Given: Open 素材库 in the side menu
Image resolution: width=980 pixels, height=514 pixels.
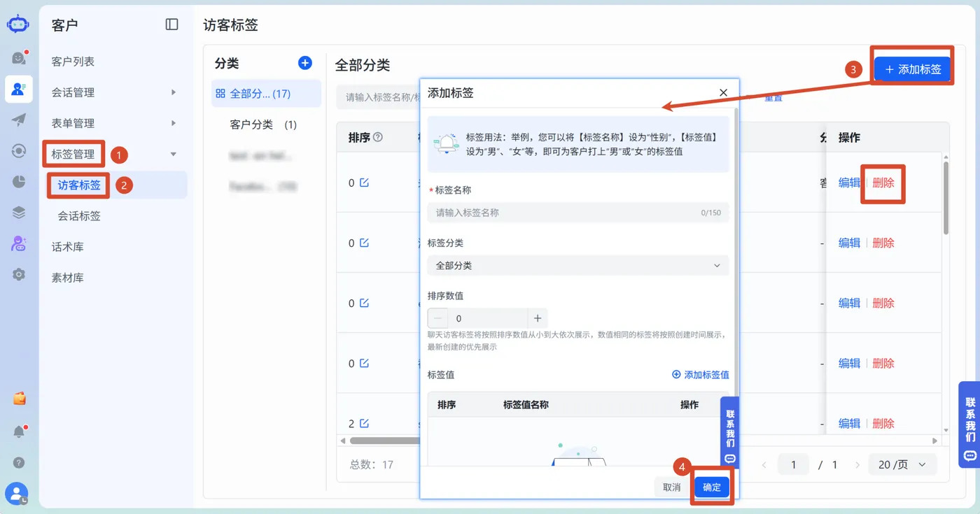Looking at the screenshot, I should (68, 278).
